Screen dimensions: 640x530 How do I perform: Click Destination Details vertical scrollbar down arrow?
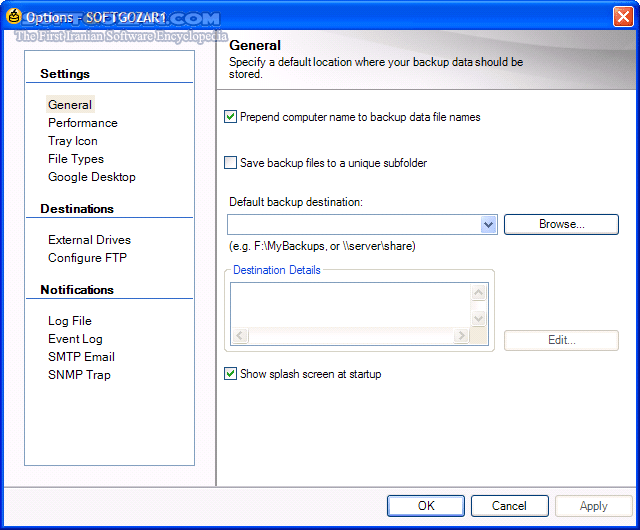pos(478,319)
